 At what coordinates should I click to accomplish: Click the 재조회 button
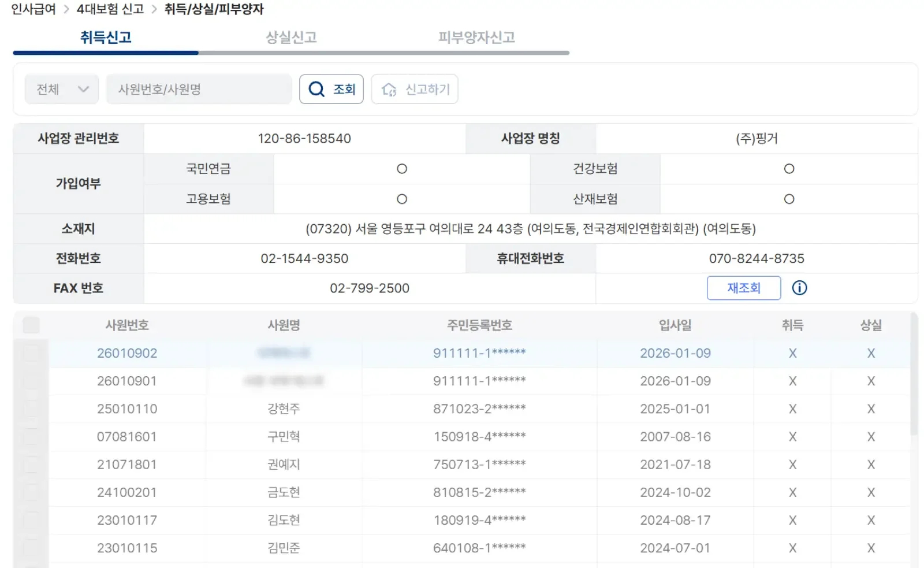pyautogui.click(x=744, y=288)
